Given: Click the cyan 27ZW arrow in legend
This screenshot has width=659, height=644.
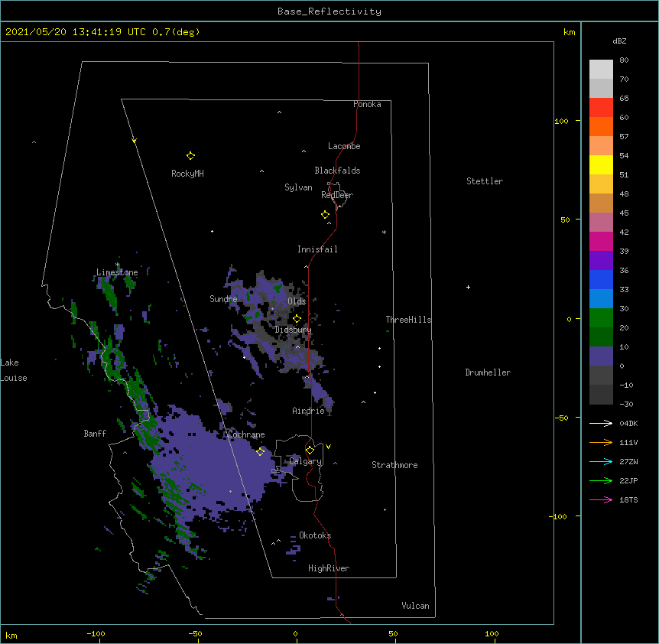Looking at the screenshot, I should click(x=601, y=461).
